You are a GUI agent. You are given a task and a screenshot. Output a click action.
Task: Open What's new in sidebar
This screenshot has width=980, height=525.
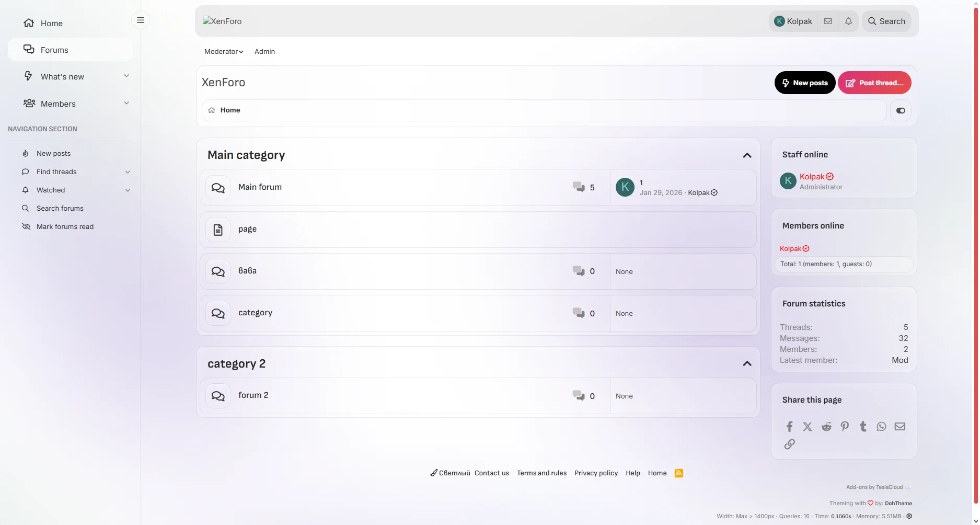coord(62,76)
